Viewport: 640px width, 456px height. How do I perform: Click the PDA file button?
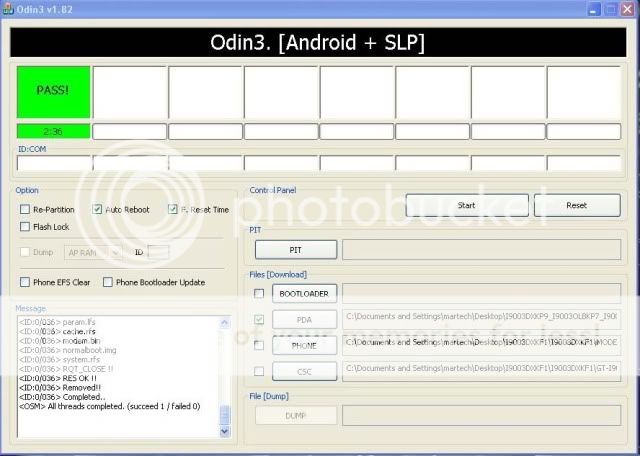[x=304, y=320]
